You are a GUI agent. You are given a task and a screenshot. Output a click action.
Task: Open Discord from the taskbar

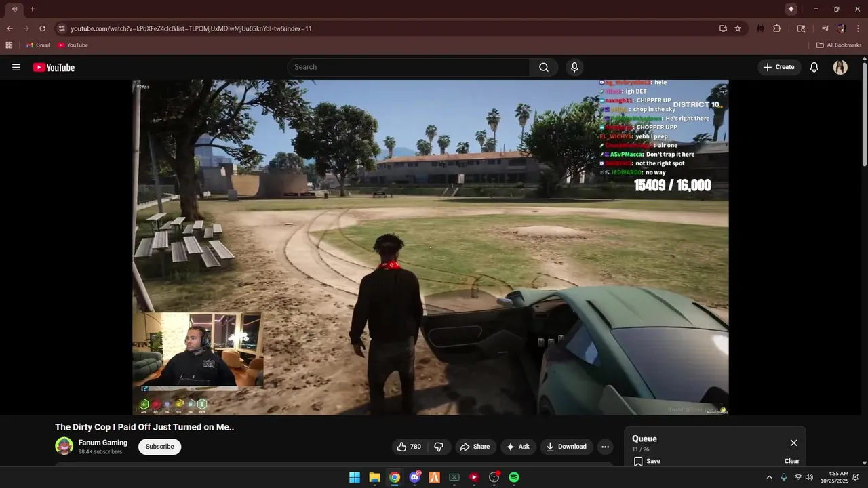coord(414,477)
